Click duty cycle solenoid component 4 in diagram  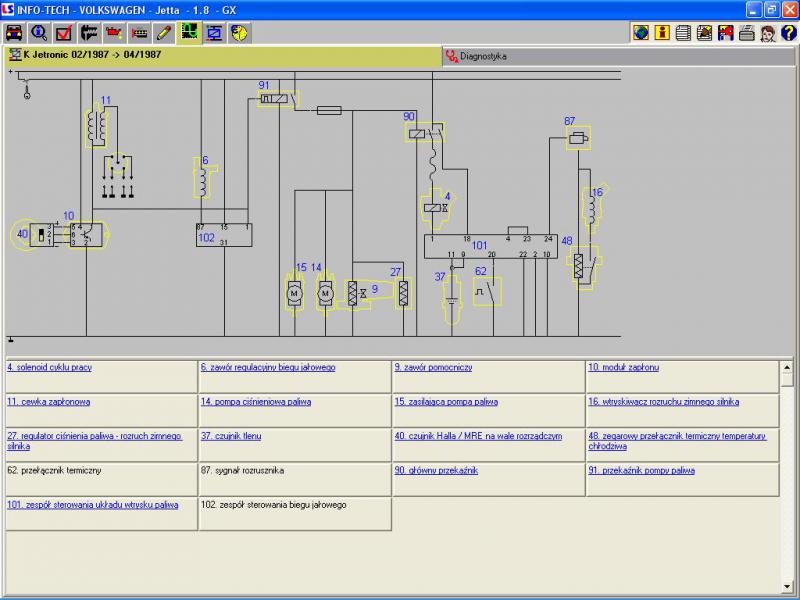[435, 207]
